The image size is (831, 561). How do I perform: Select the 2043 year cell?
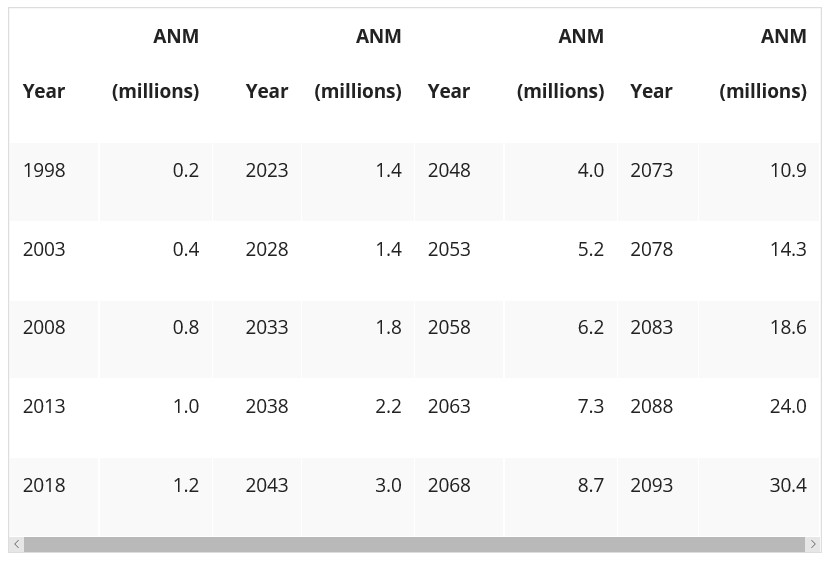(267, 486)
